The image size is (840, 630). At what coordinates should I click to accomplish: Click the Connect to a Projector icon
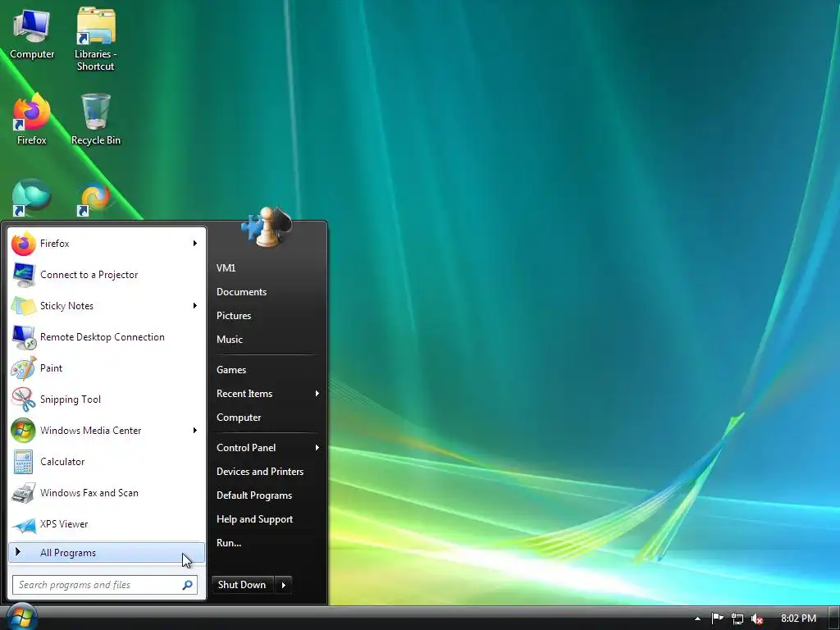pos(24,275)
